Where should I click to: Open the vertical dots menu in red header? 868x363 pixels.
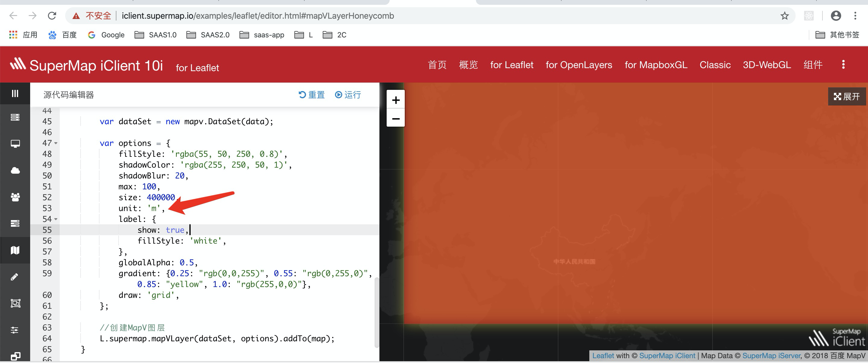tap(843, 65)
